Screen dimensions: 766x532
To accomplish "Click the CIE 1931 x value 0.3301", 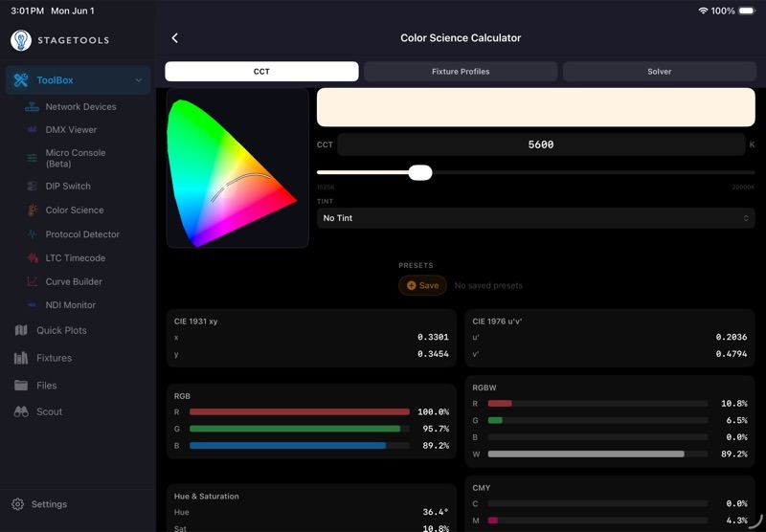I will 433,337.
